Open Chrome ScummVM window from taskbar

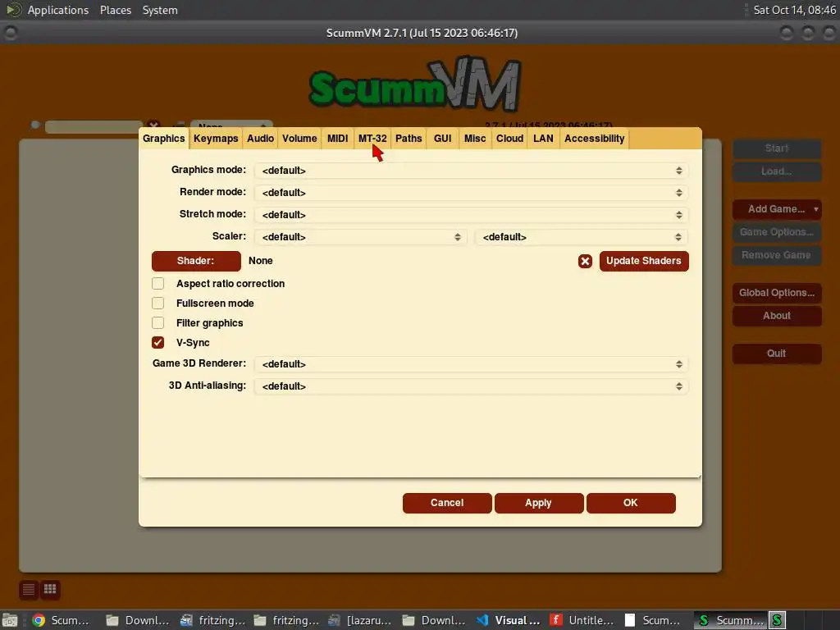pyautogui.click(x=61, y=620)
